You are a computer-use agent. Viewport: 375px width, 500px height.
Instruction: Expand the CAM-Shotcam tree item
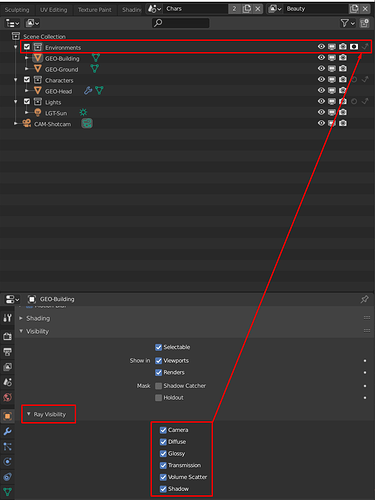[x=15, y=124]
